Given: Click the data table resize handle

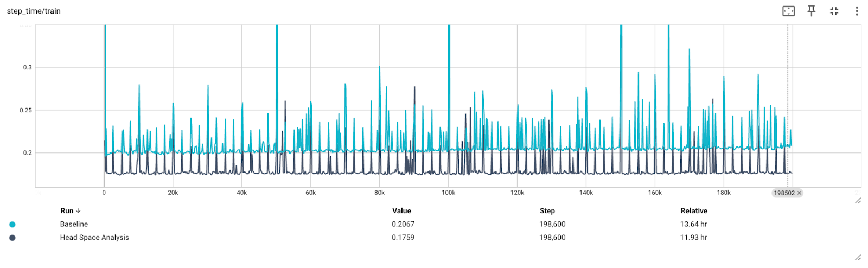Looking at the screenshot, I should [x=858, y=257].
